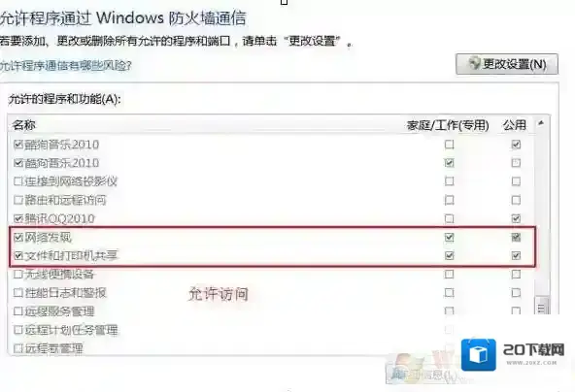Enable 无线便携设备 name checkbox
Image resolution: width=575 pixels, height=392 pixels.
17,274
